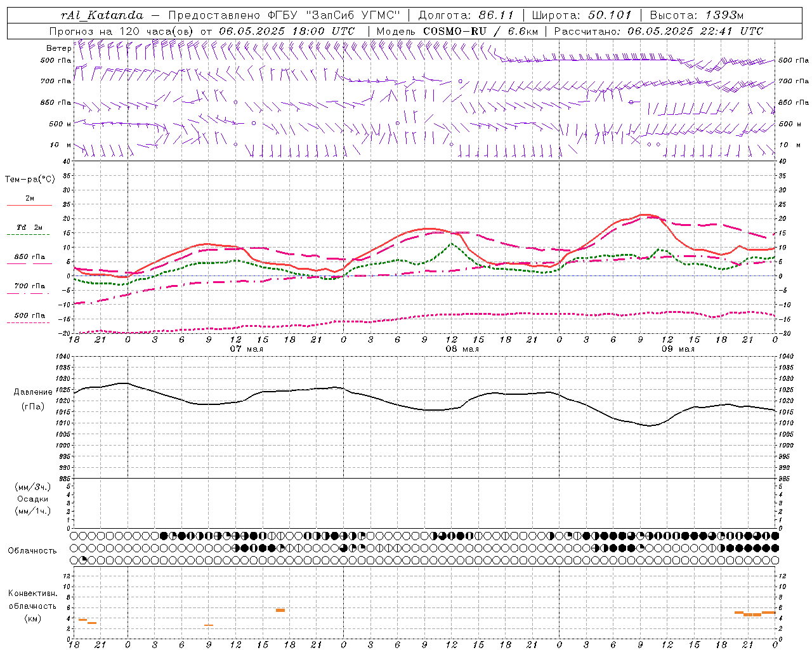812x650 pixels.
Task: Click the 07 мая date label
Action: 246,348
